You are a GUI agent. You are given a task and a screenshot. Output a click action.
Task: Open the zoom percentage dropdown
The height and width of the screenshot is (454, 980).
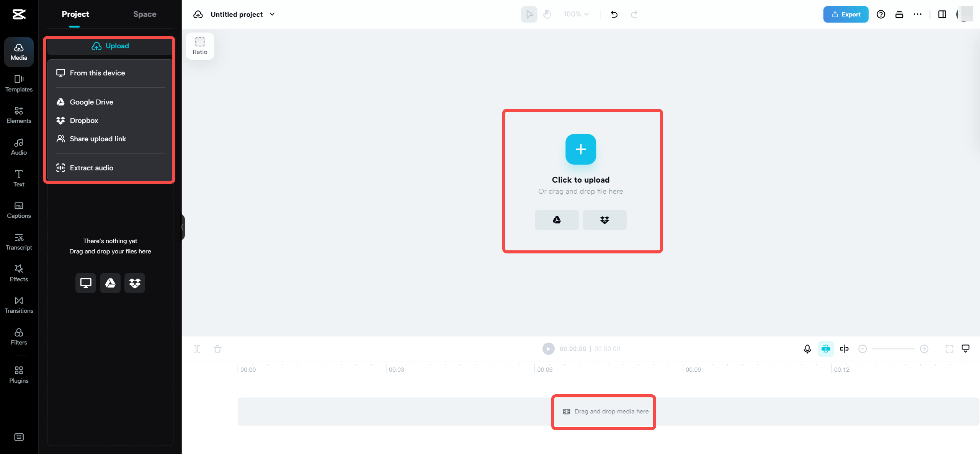pyautogui.click(x=576, y=14)
